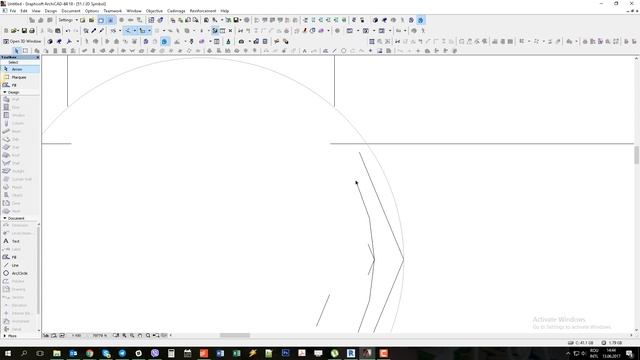Open Photoshop from the taskbar
The width and height of the screenshot is (640, 360).
pos(285,353)
